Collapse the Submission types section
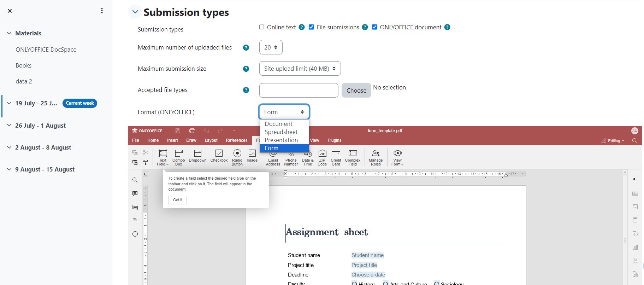Viewport: 644px width, 285px height. click(135, 12)
